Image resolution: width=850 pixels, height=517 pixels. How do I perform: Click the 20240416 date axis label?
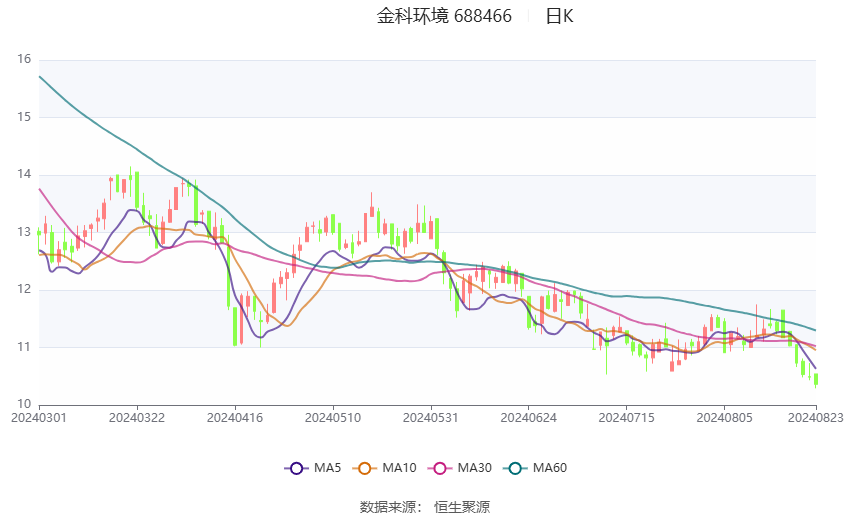(x=235, y=418)
